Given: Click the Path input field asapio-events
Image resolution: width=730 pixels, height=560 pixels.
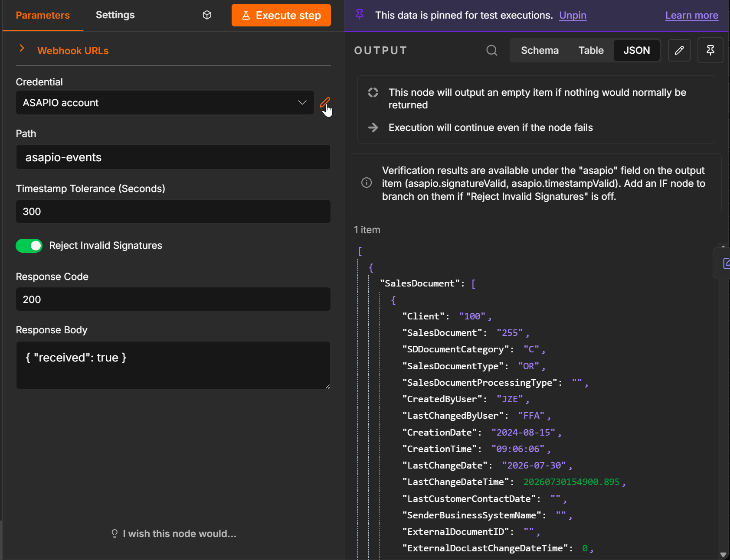Looking at the screenshot, I should [173, 157].
